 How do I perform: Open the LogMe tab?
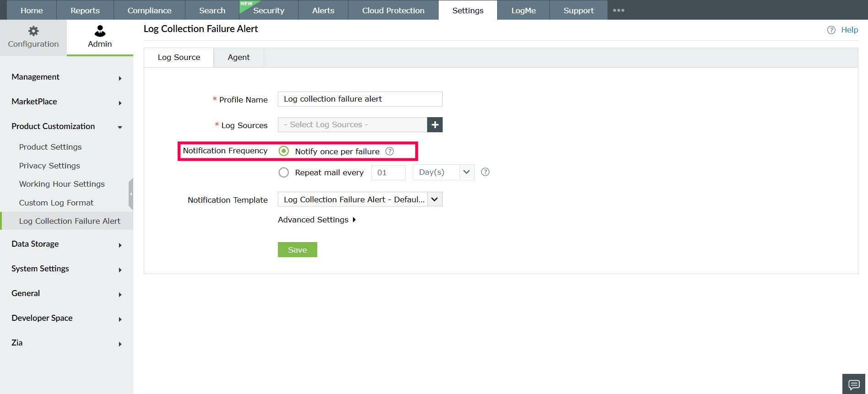pos(523,10)
